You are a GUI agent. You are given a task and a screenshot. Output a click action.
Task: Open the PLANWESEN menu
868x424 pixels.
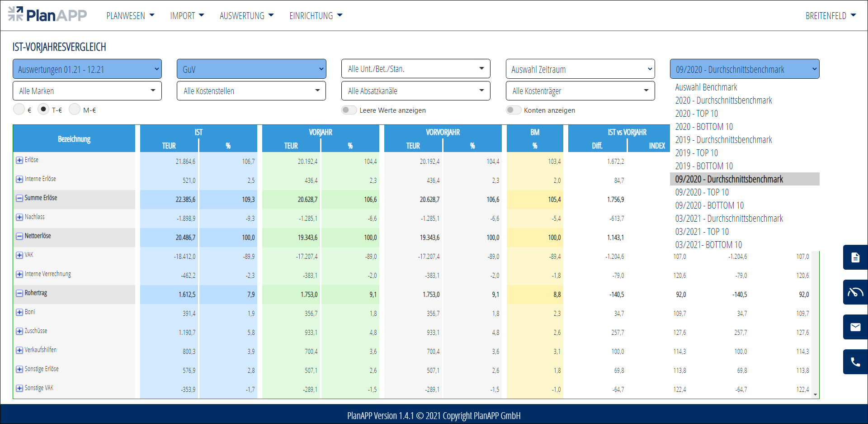point(130,16)
